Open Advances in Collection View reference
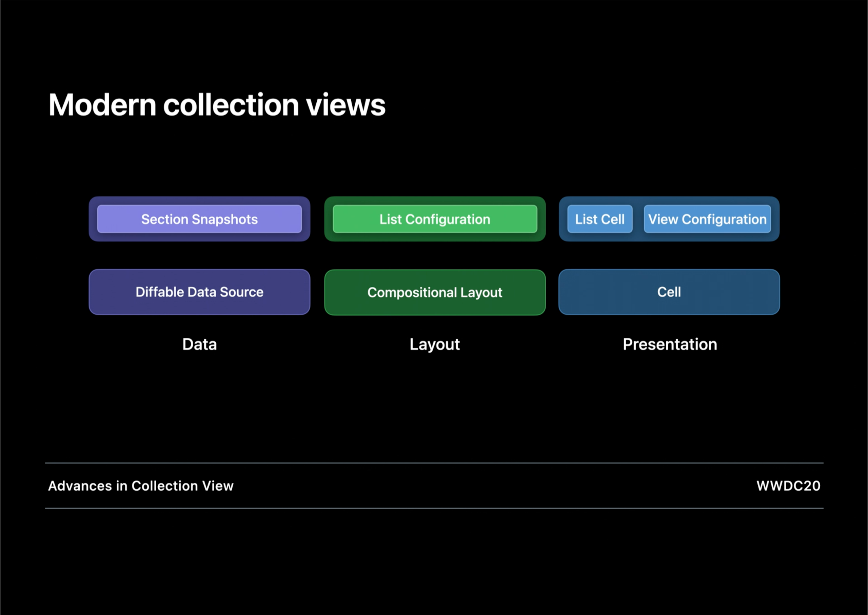The width and height of the screenshot is (868, 615). tap(140, 486)
